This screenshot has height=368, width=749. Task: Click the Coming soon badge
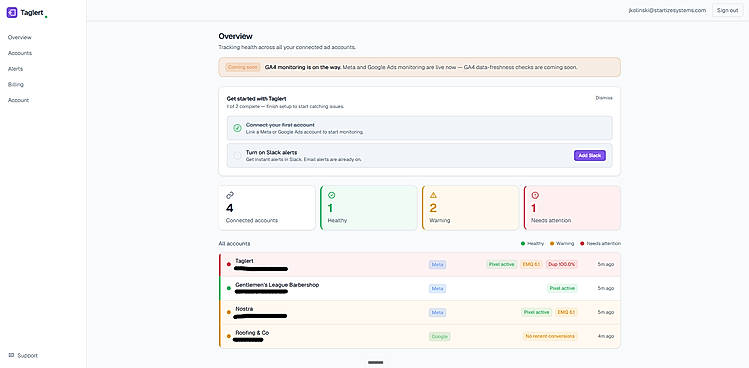[x=243, y=67]
